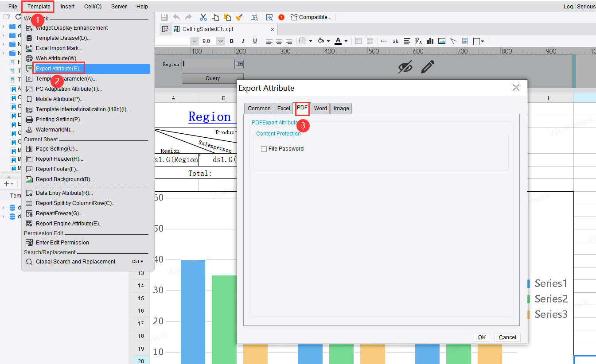Select Report Background(B)... menu entry
596x364 pixels.
87,179
